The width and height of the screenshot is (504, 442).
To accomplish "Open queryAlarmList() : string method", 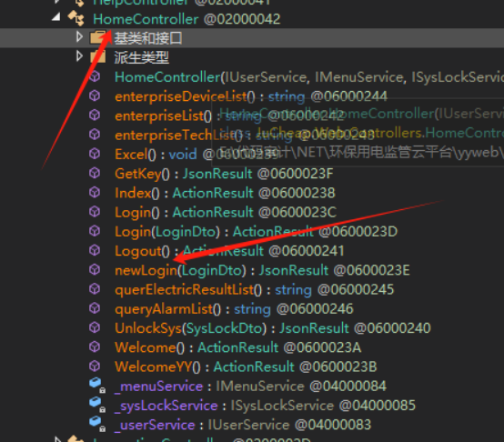I will pos(234,309).
